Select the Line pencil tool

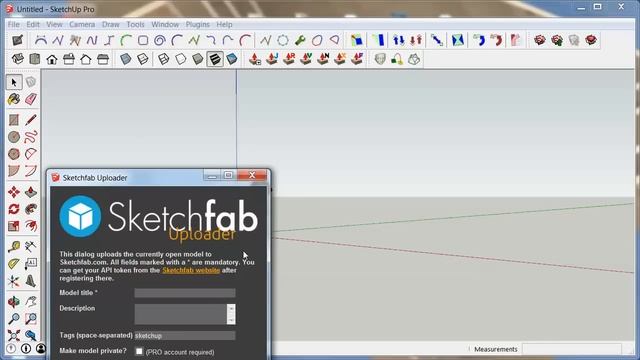pyautogui.click(x=31, y=120)
